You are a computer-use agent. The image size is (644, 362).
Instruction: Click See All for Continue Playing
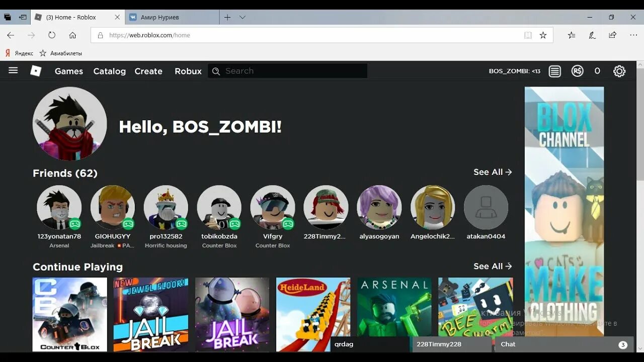click(x=493, y=266)
